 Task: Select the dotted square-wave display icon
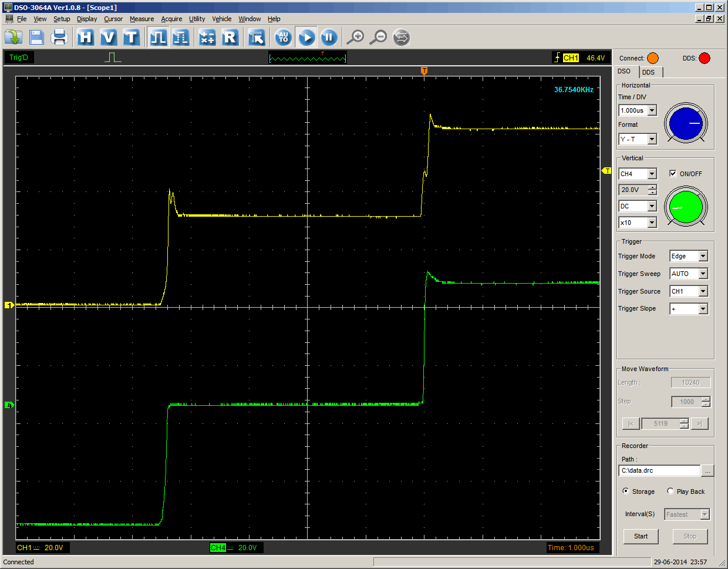coord(181,38)
